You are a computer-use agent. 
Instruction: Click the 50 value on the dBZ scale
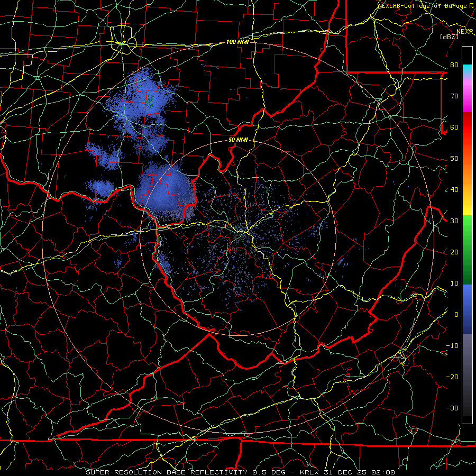(x=454, y=159)
